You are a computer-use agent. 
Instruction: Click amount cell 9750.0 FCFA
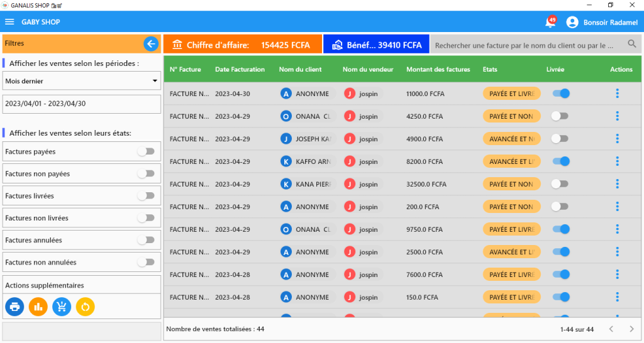point(425,229)
